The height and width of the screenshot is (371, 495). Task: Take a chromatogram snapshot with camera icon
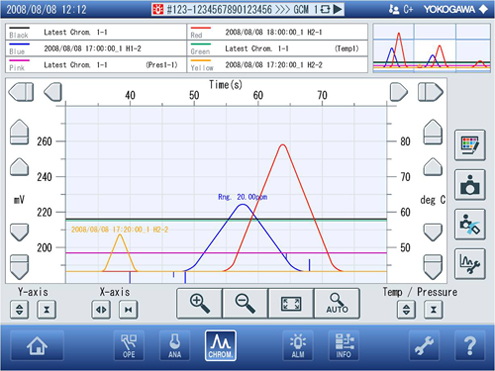470,185
